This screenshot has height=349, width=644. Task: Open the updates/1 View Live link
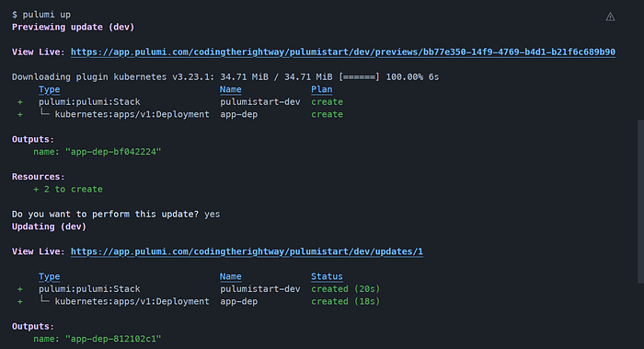pyautogui.click(x=247, y=251)
